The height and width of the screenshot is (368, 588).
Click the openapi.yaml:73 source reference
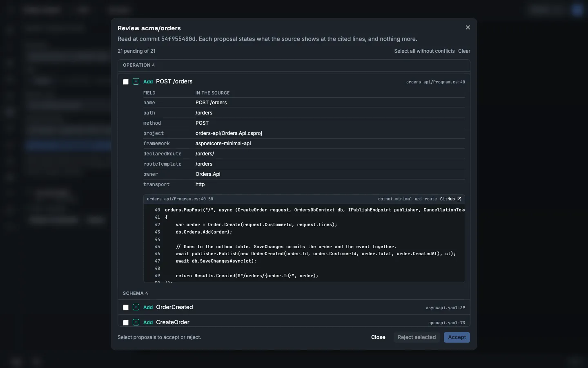tap(447, 323)
